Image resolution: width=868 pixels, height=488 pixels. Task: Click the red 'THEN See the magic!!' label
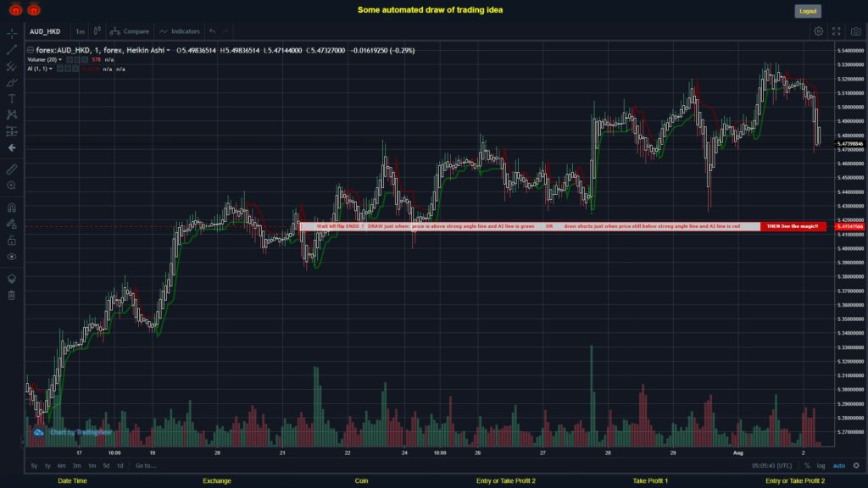(793, 226)
